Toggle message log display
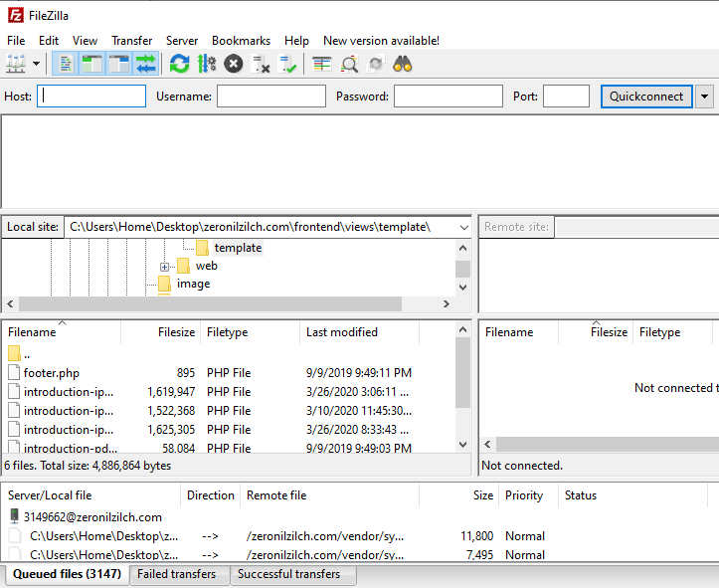The image size is (719, 588). pos(65,64)
